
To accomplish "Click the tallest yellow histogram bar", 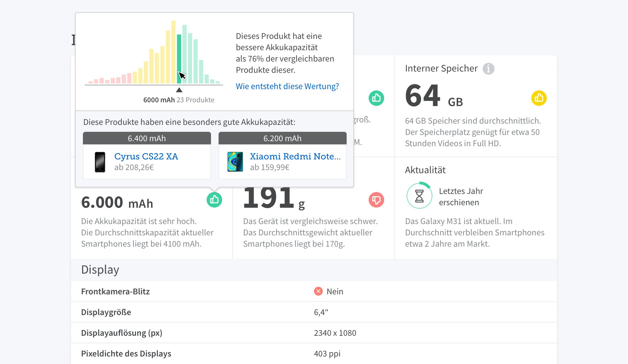I will (173, 52).
